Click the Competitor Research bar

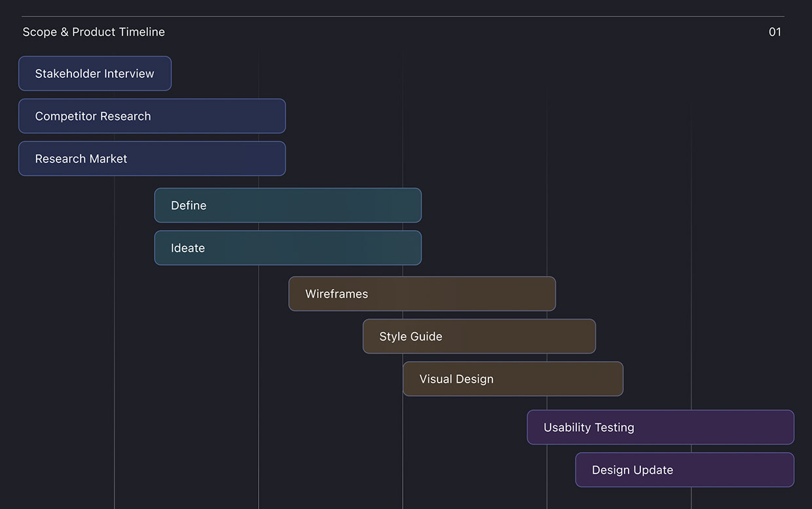[x=152, y=116]
